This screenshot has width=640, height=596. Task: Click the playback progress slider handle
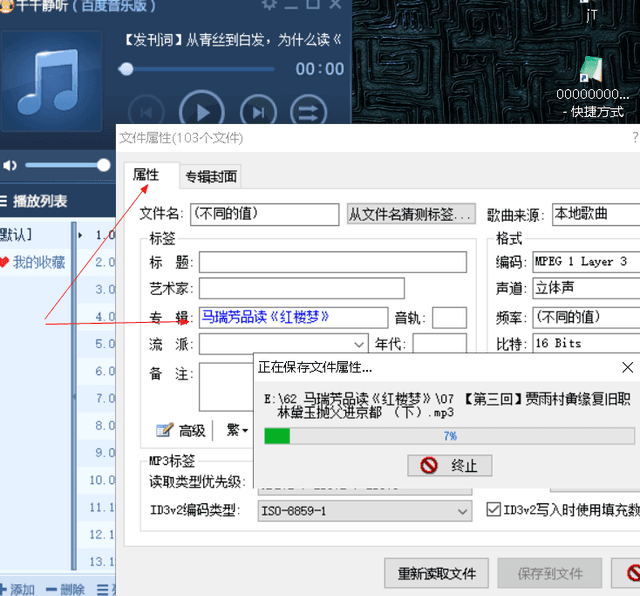click(x=126, y=69)
